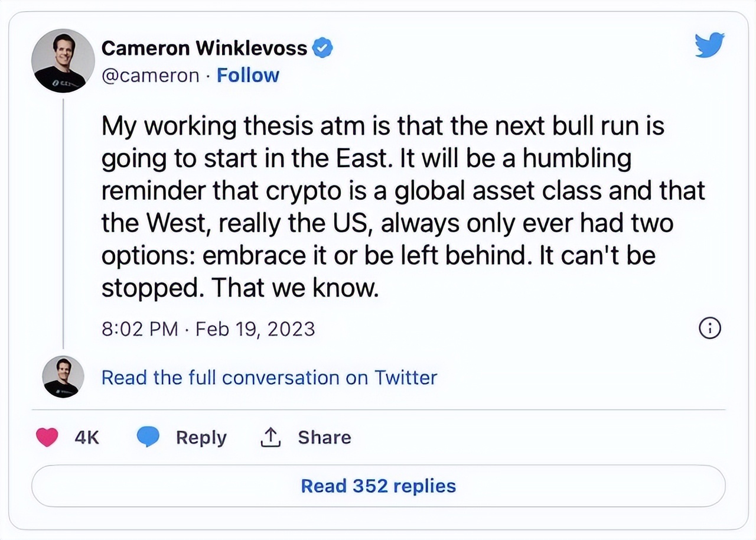The height and width of the screenshot is (540, 756).
Task: Like the tweet via the red heart icon
Action: point(47,437)
